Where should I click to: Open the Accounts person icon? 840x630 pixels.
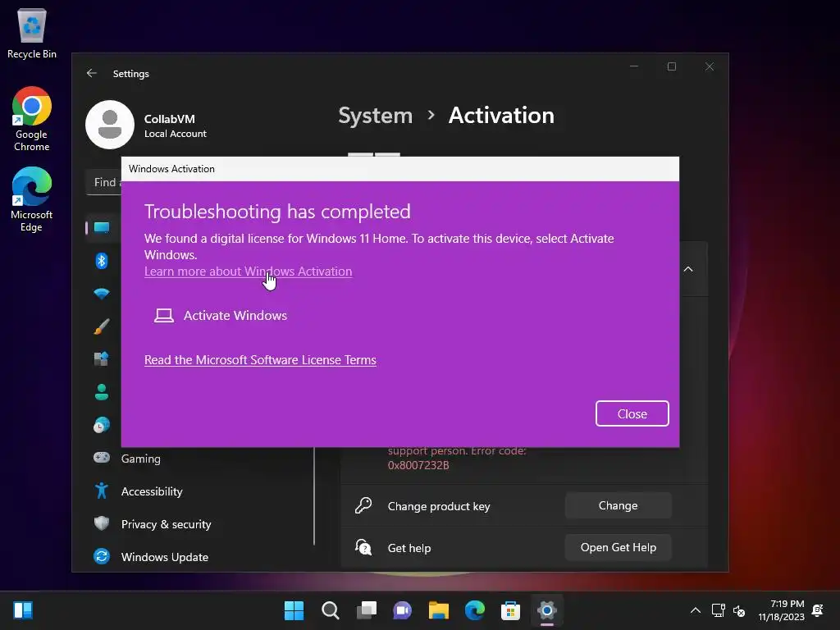pos(102,392)
